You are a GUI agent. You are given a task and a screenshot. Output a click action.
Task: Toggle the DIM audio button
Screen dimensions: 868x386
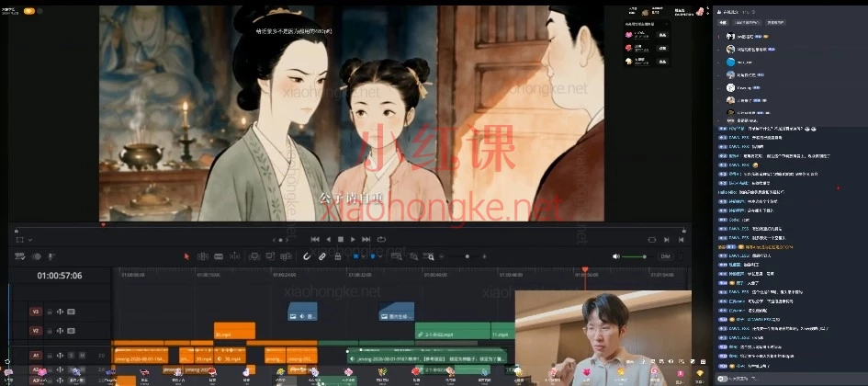click(665, 256)
